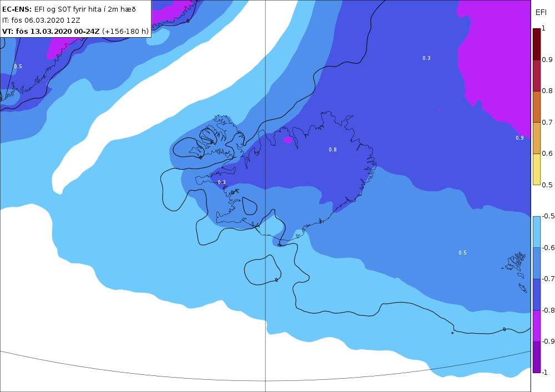Click the legend tick label '-0.9'
Image resolution: width=555 pixels, height=392 pixels.
click(x=548, y=341)
